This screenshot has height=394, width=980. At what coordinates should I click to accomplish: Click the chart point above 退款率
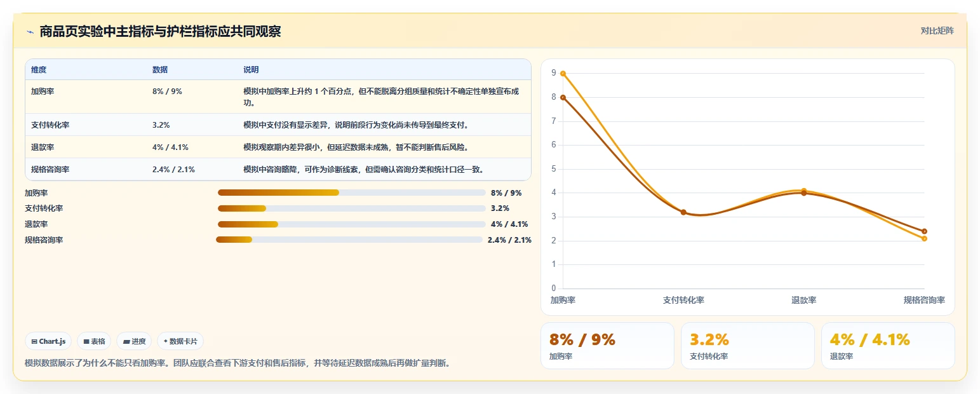coord(804,192)
